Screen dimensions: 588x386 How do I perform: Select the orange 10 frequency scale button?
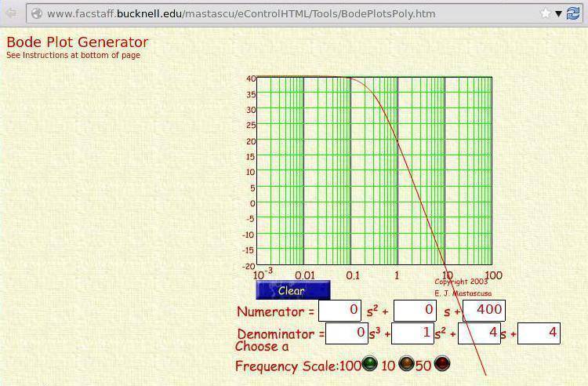(x=406, y=364)
